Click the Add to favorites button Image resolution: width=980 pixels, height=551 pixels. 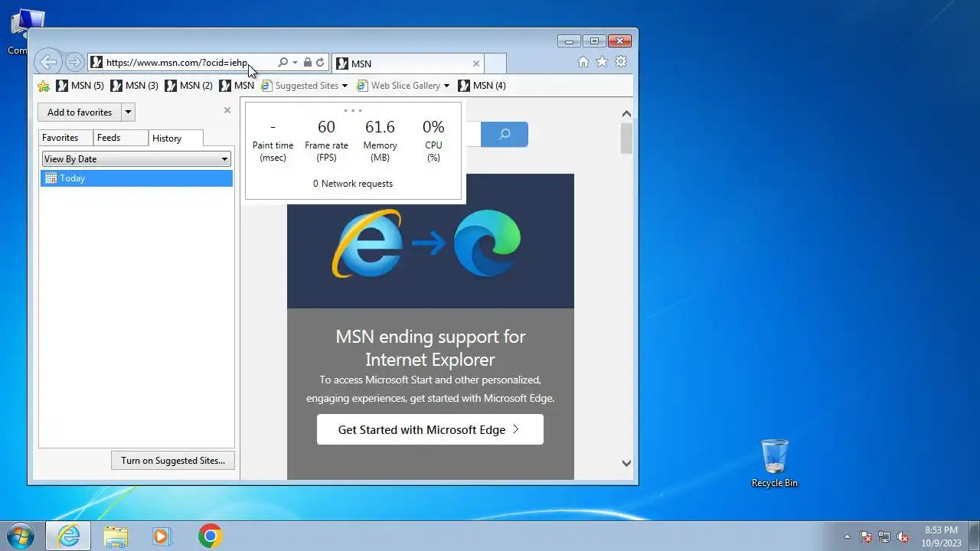(x=80, y=112)
